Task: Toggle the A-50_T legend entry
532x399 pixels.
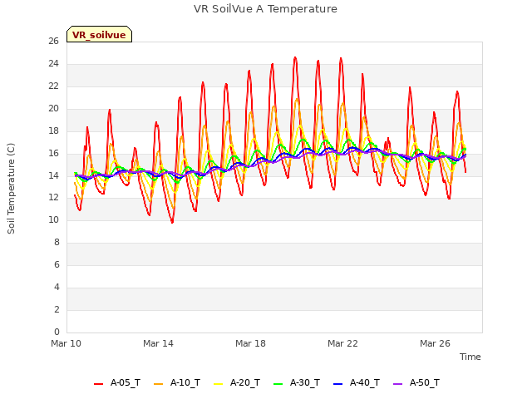Action: coord(416,383)
